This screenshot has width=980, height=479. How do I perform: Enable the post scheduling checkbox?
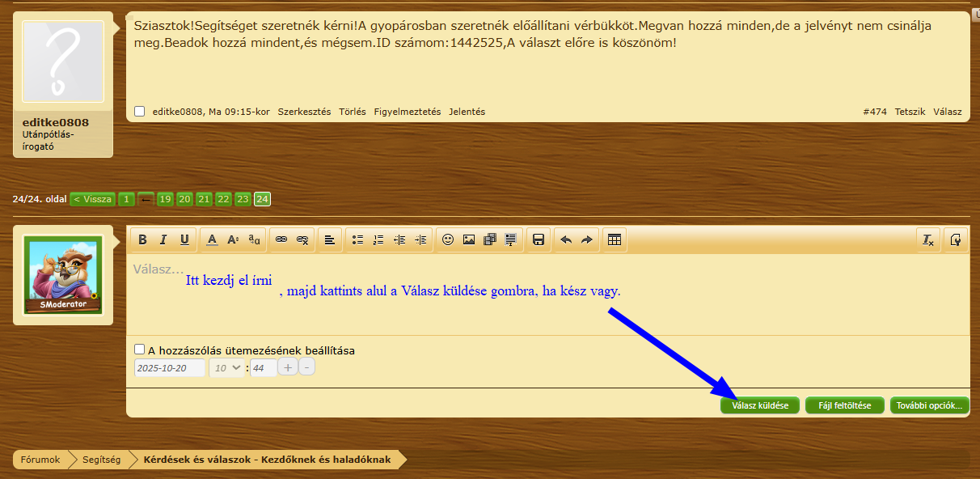point(140,350)
